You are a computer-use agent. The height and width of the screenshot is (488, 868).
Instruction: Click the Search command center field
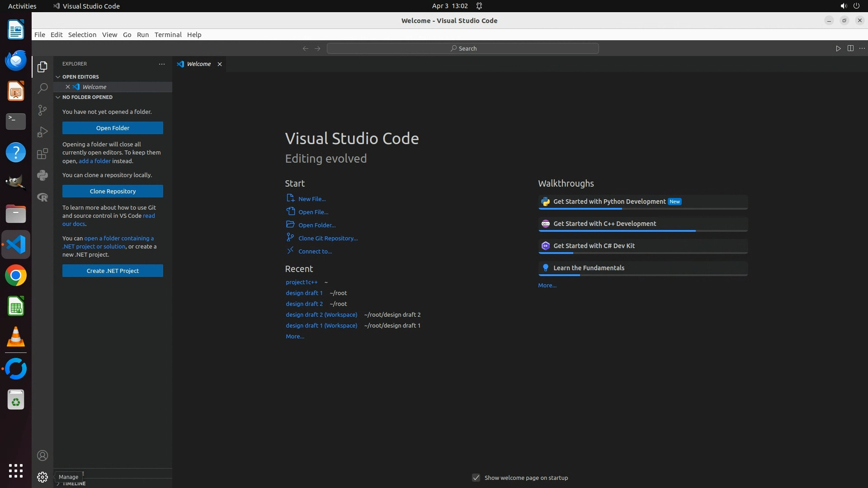pyautogui.click(x=463, y=48)
